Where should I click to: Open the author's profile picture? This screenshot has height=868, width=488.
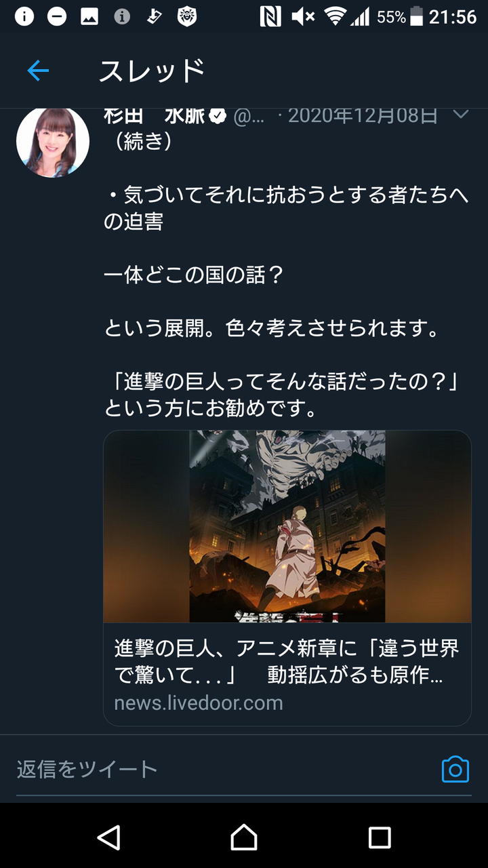pyautogui.click(x=53, y=142)
